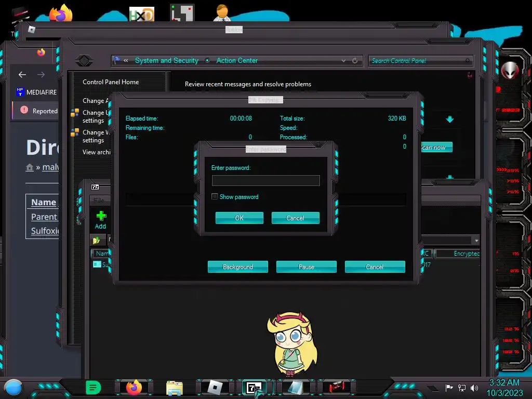Pause the copying operation
The height and width of the screenshot is (399, 532).
(306, 267)
